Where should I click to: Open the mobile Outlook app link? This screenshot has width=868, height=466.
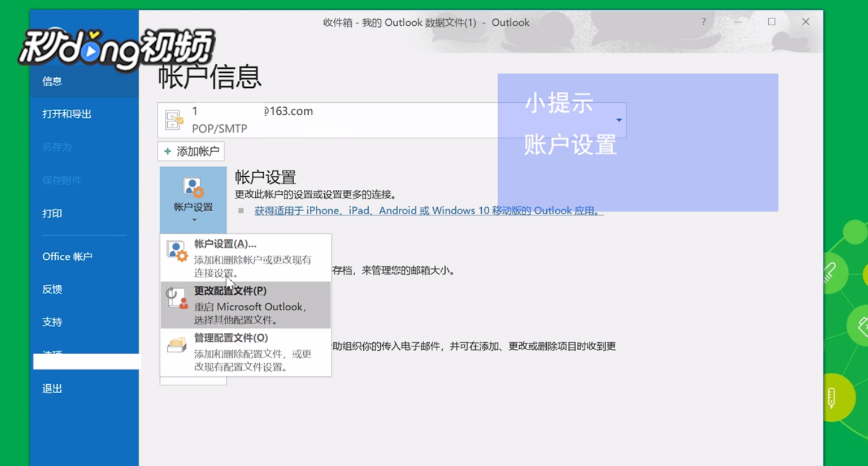428,211
